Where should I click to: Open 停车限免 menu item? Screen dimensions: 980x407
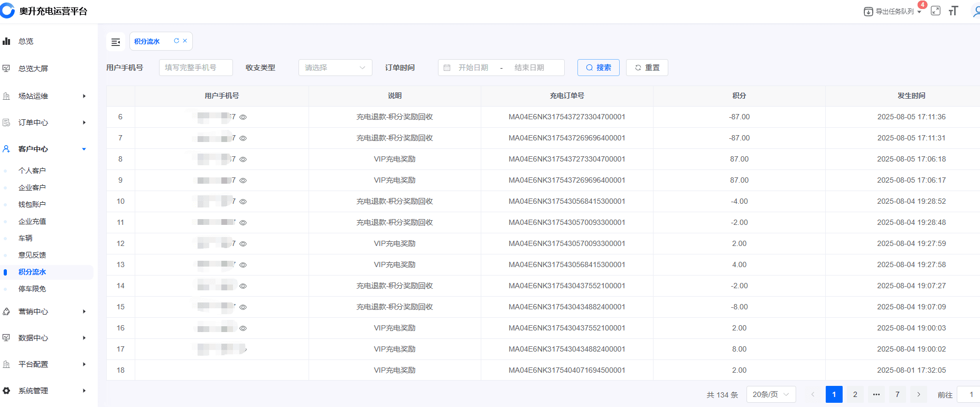(x=32, y=289)
